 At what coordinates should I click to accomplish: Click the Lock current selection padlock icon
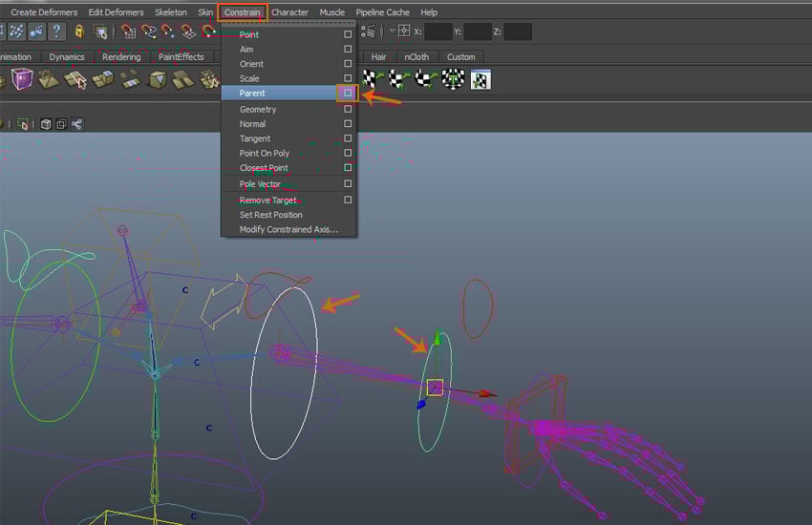pyautogui.click(x=79, y=31)
